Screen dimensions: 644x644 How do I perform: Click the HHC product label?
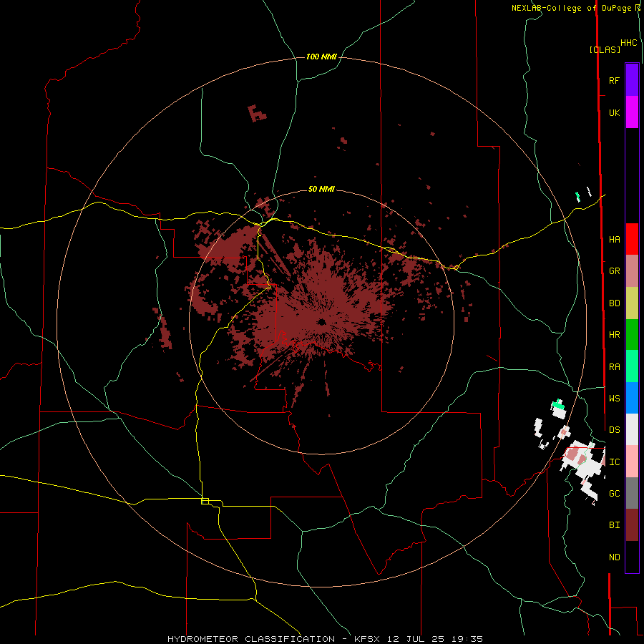click(x=628, y=43)
